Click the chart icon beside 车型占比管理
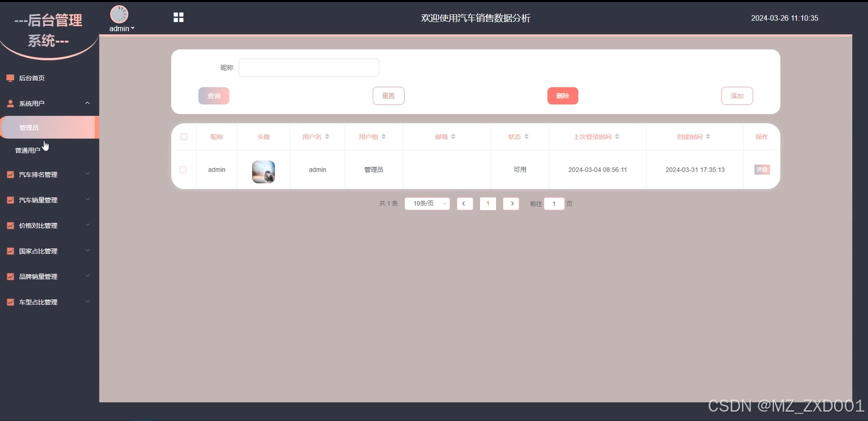The image size is (868, 421). click(10, 302)
